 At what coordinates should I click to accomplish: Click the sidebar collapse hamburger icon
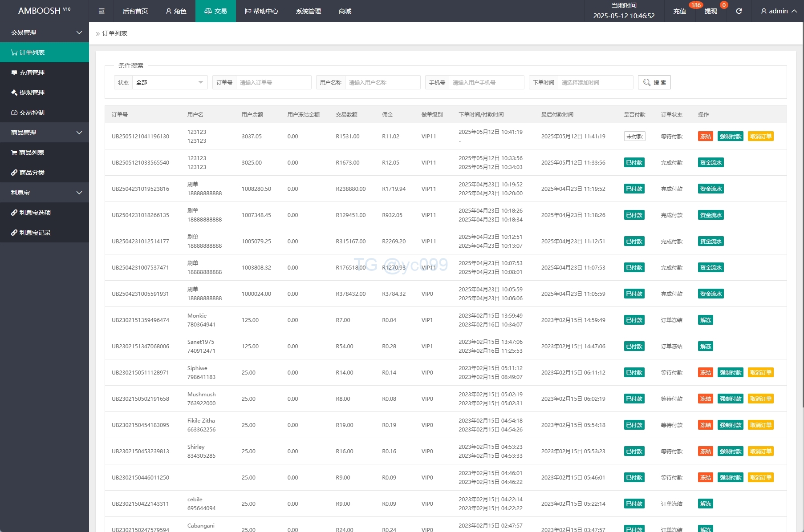click(102, 11)
